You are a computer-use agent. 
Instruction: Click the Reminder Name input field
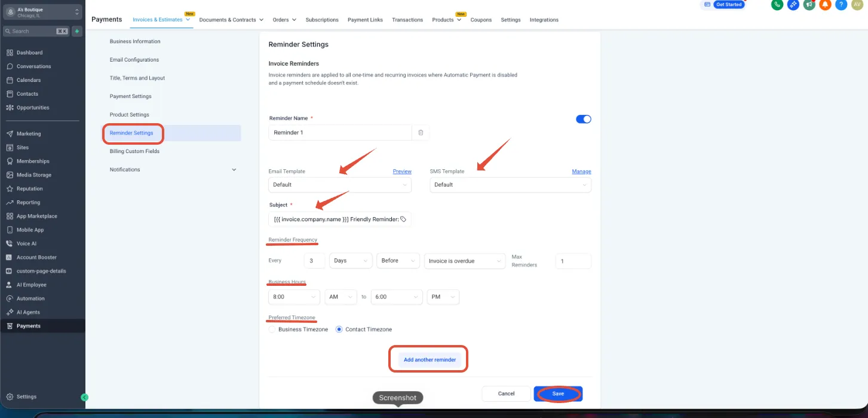point(340,133)
